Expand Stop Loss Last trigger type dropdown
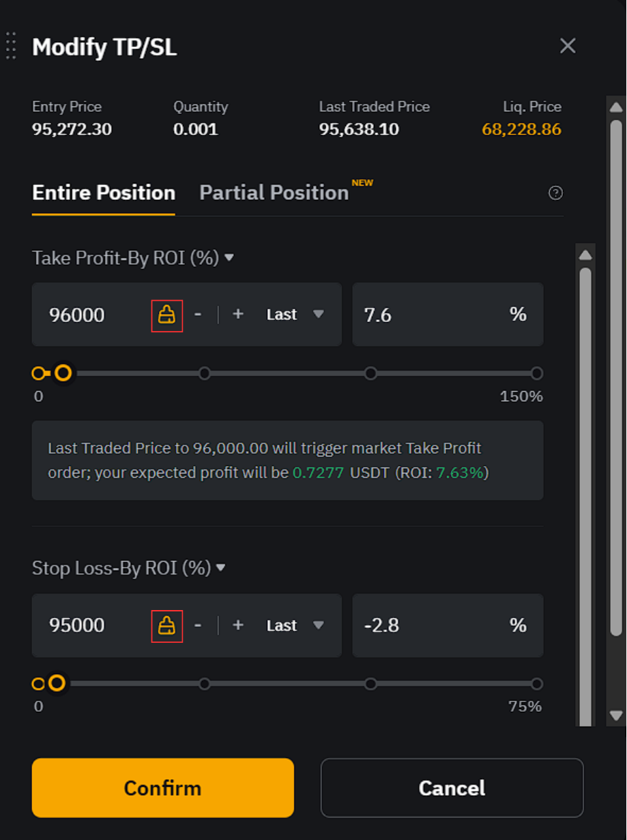The height and width of the screenshot is (840, 627). click(295, 626)
